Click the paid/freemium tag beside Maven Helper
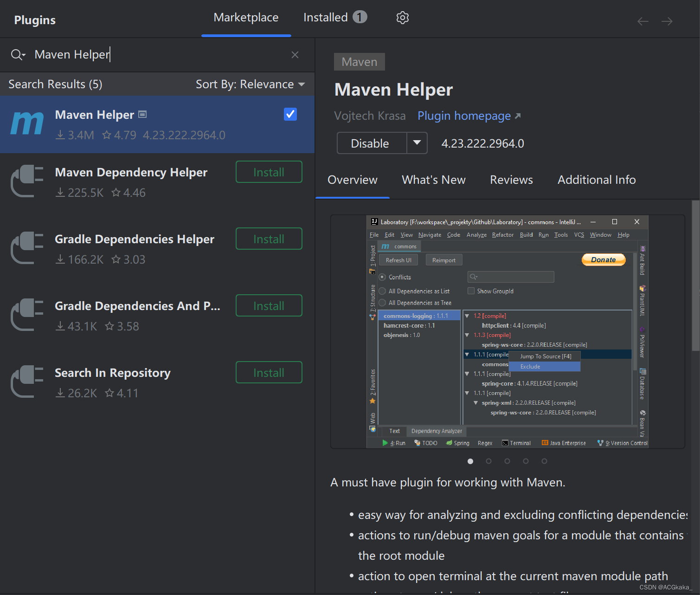The width and height of the screenshot is (700, 595). 143,114
